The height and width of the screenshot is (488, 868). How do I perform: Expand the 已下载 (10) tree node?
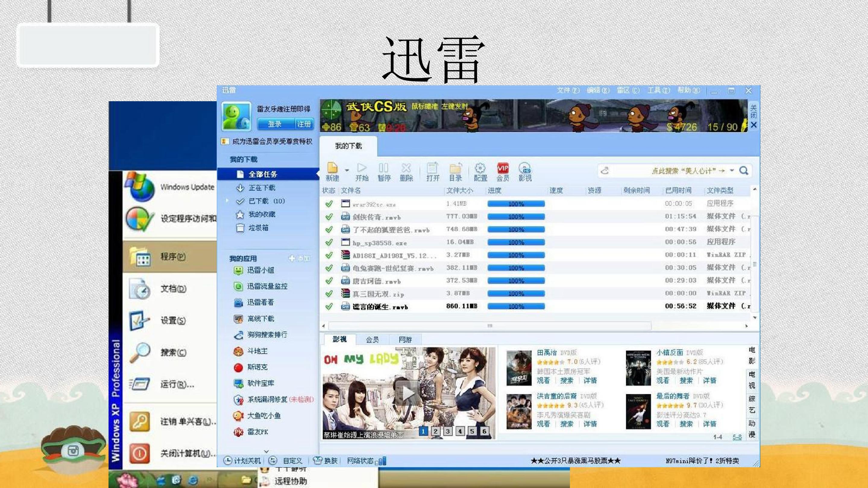click(x=227, y=201)
